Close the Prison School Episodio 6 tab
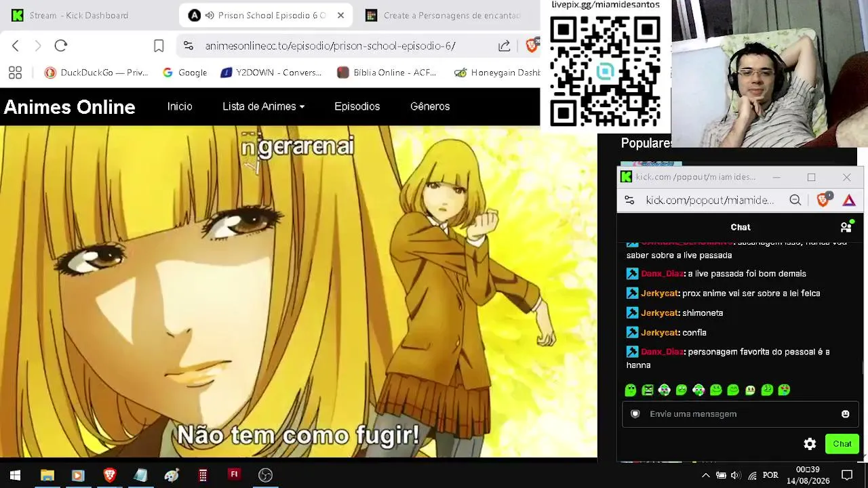868x488 pixels. click(340, 15)
